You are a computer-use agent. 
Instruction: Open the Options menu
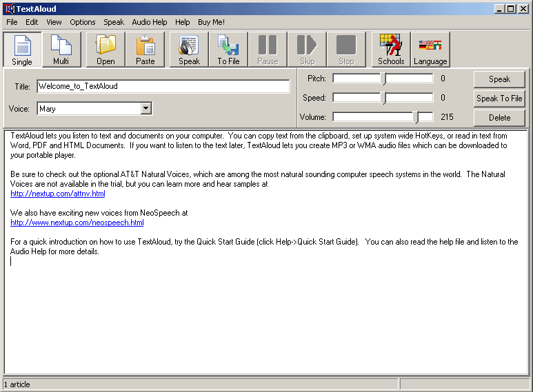pyautogui.click(x=83, y=22)
